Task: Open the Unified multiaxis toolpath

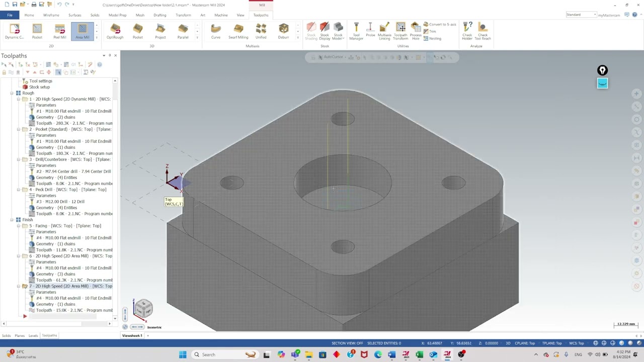Action: tap(261, 31)
